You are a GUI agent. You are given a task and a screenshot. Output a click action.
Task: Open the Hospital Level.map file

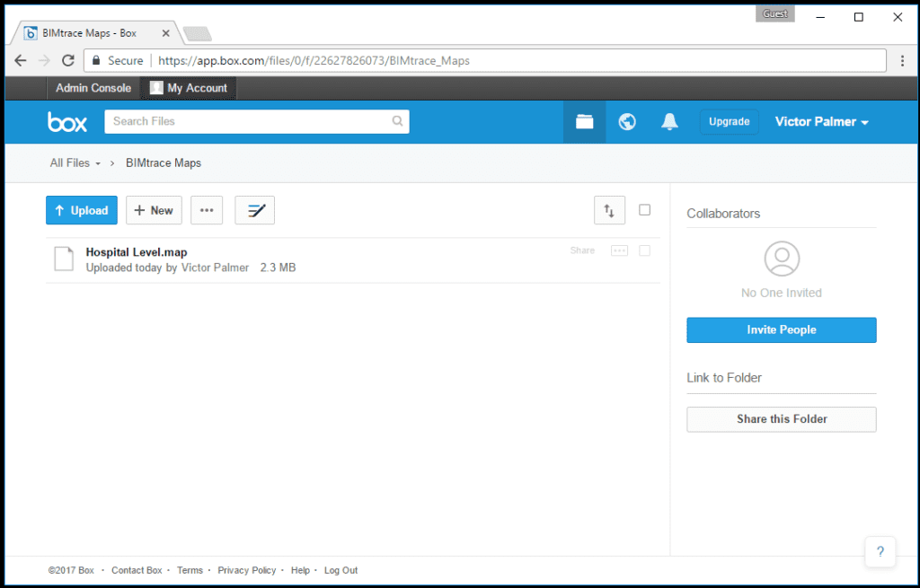[x=137, y=252]
